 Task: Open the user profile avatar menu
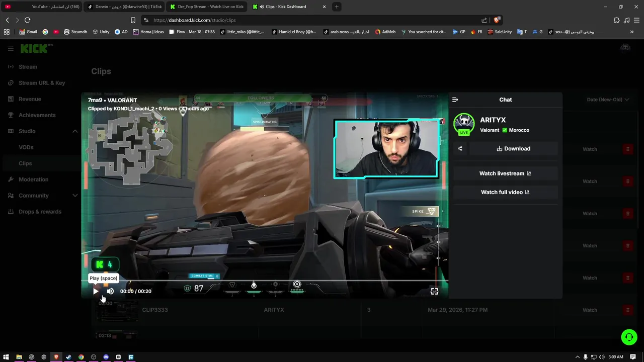pos(625,47)
